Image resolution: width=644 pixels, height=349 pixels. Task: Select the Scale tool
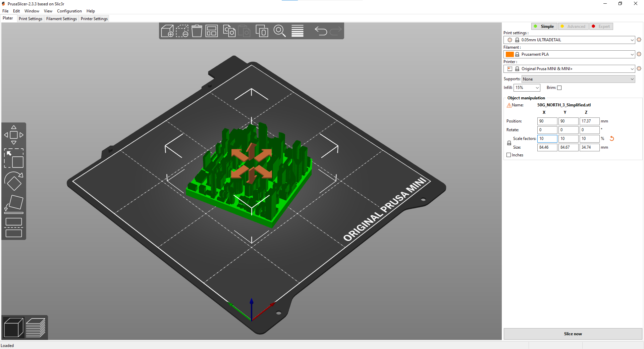pyautogui.click(x=14, y=158)
